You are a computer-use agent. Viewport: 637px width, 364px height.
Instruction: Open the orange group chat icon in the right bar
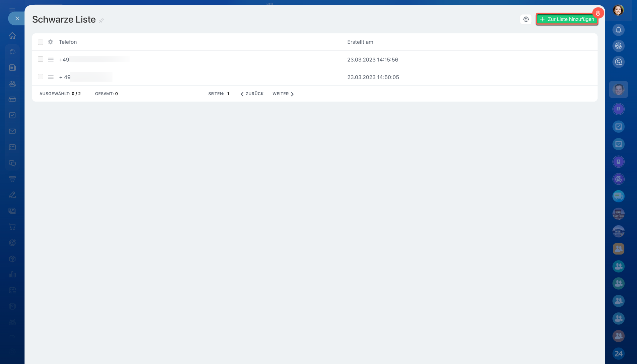click(x=618, y=249)
